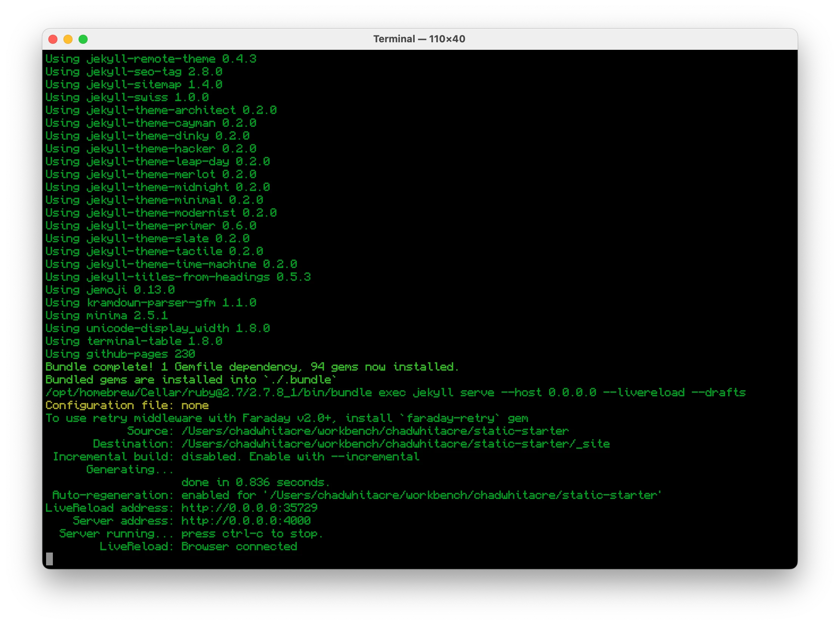Viewport: 840px width, 625px height.
Task: Click the Source path static-starter text
Action: [375, 431]
